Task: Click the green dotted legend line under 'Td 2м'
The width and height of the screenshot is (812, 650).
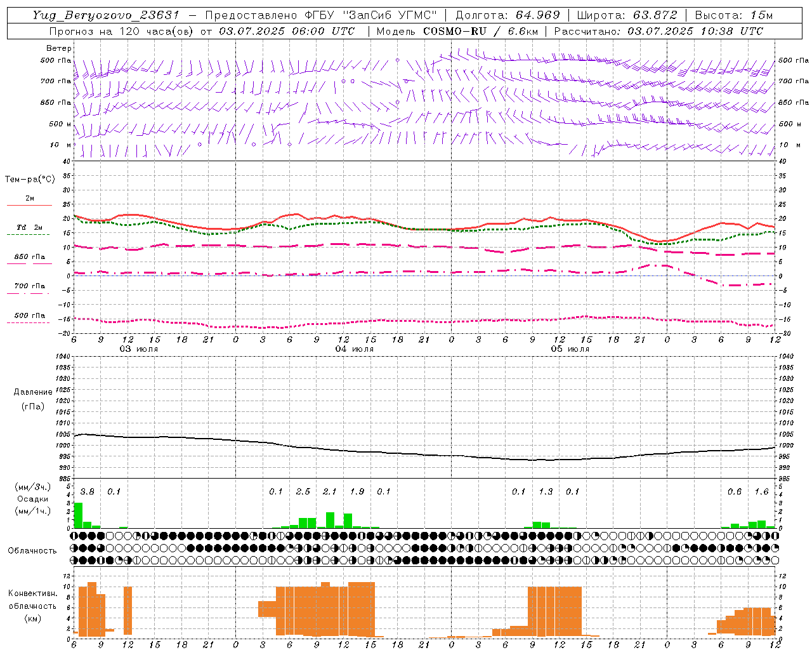Action: (x=28, y=234)
